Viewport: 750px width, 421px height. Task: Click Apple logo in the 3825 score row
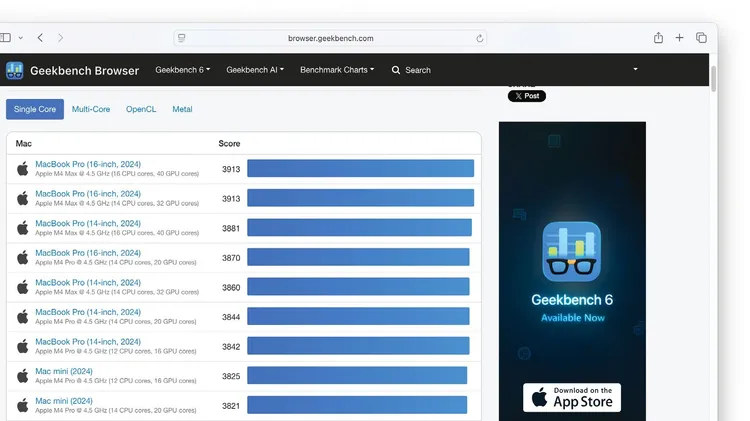(x=22, y=376)
